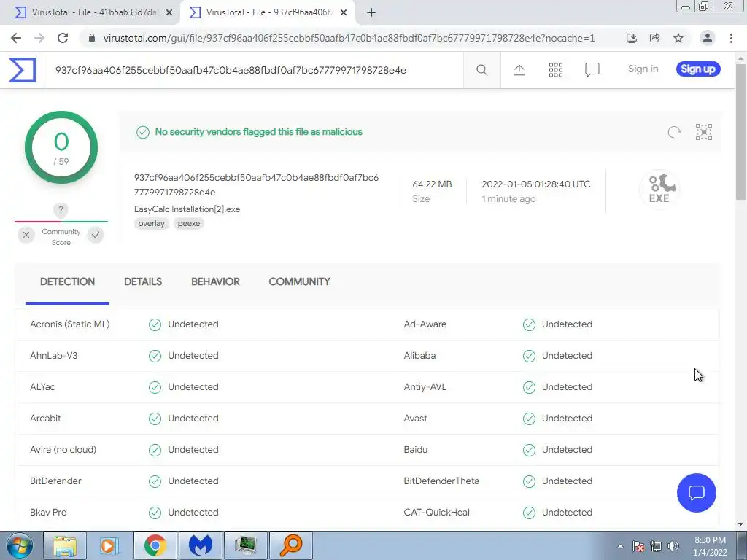
Task: Click the Avira (no cloud) vendor name
Action: [63, 449]
